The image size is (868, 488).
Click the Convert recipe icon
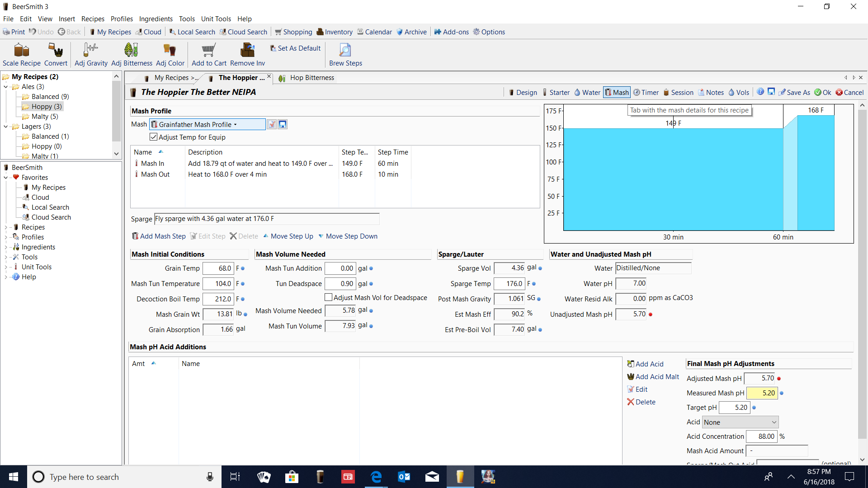pyautogui.click(x=56, y=54)
